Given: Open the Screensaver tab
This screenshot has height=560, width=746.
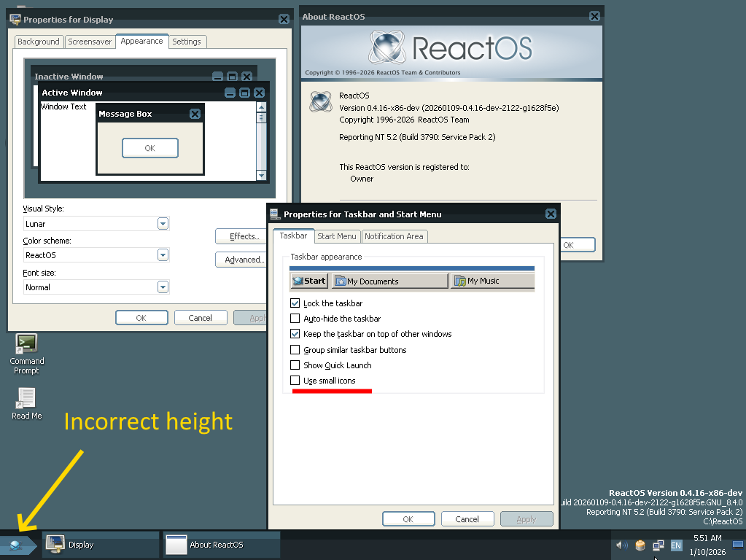Looking at the screenshot, I should [x=90, y=42].
